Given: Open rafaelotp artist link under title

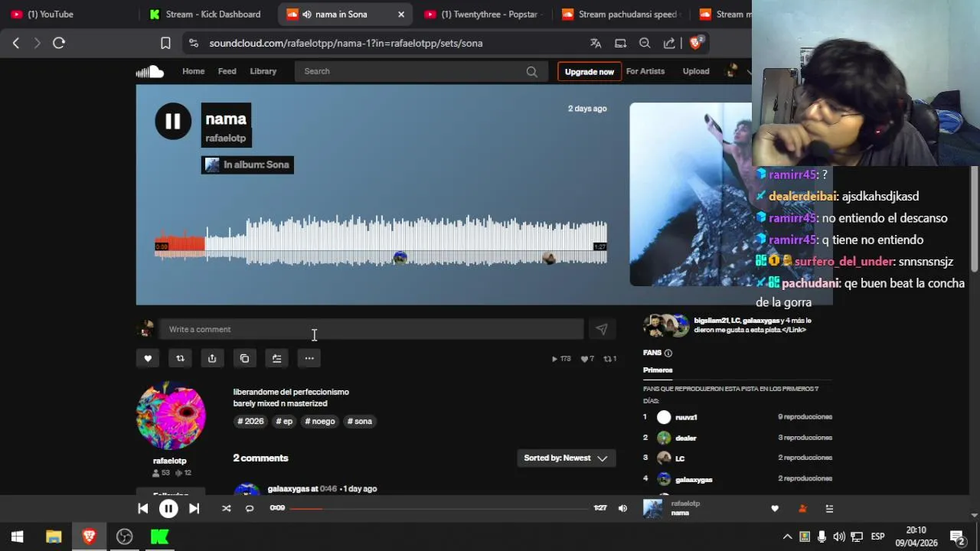Looking at the screenshot, I should click(225, 138).
